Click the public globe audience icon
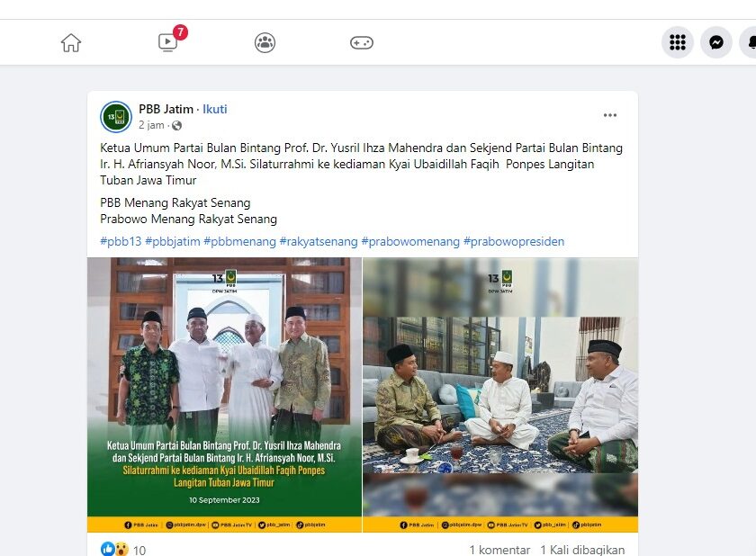The image size is (756, 556). point(177,126)
